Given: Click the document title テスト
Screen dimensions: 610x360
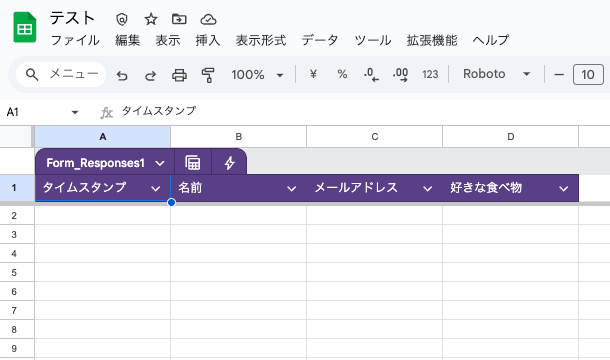Looking at the screenshot, I should pos(72,18).
